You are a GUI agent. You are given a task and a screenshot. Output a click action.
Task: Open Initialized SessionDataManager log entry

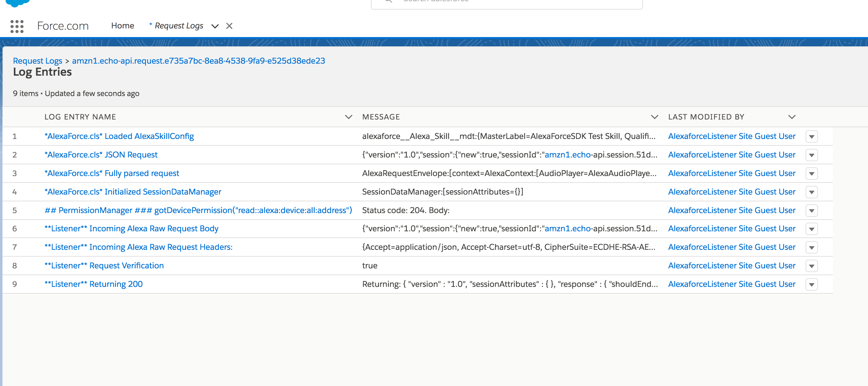click(133, 191)
